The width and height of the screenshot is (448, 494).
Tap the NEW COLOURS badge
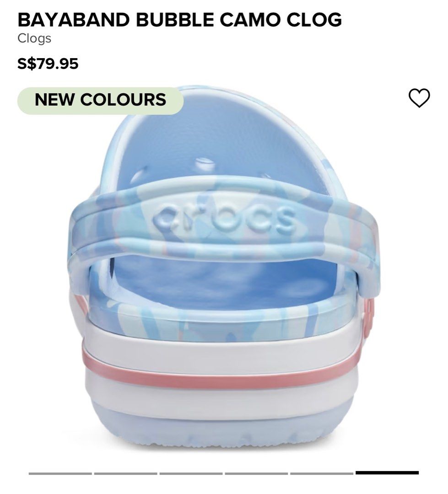(100, 101)
